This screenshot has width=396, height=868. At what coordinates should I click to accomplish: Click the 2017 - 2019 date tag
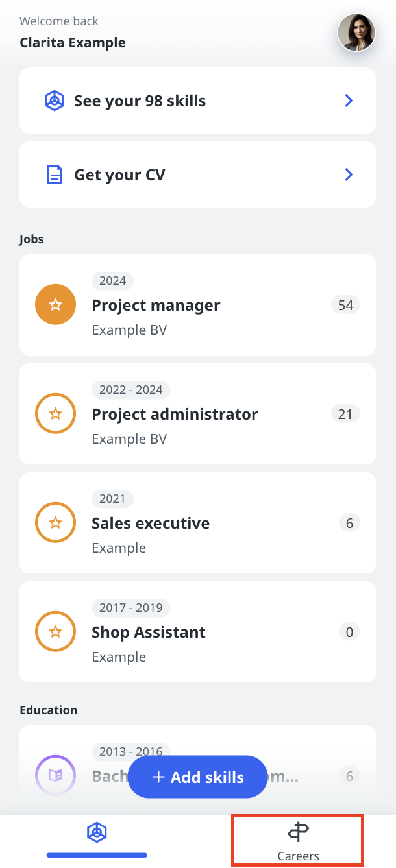pos(131,608)
